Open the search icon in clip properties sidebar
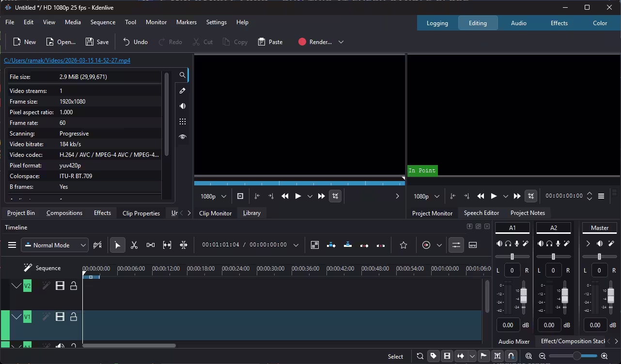 click(x=183, y=75)
